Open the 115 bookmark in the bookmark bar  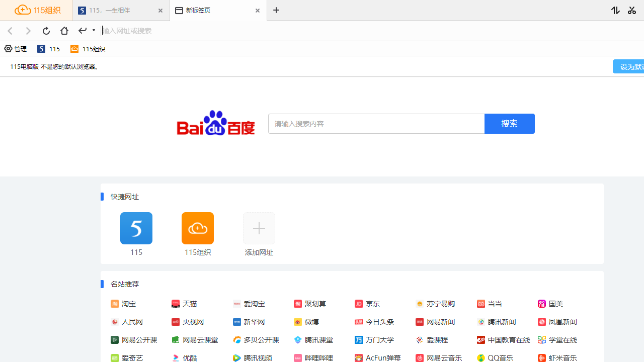pyautogui.click(x=48, y=49)
